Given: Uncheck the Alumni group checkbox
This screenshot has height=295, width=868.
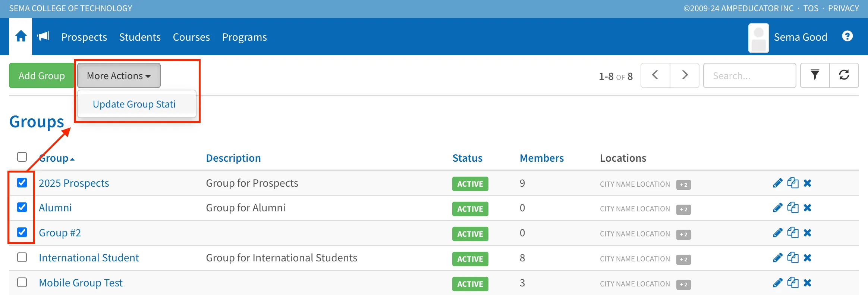Looking at the screenshot, I should pyautogui.click(x=22, y=207).
